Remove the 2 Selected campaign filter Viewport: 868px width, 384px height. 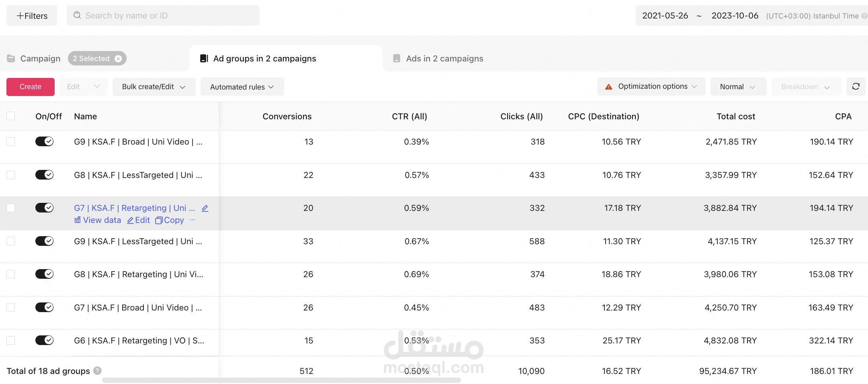pyautogui.click(x=118, y=59)
